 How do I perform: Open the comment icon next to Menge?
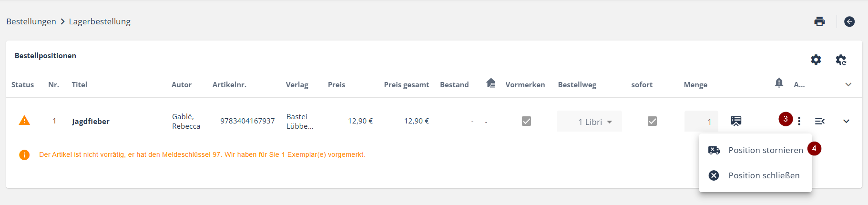(x=736, y=121)
